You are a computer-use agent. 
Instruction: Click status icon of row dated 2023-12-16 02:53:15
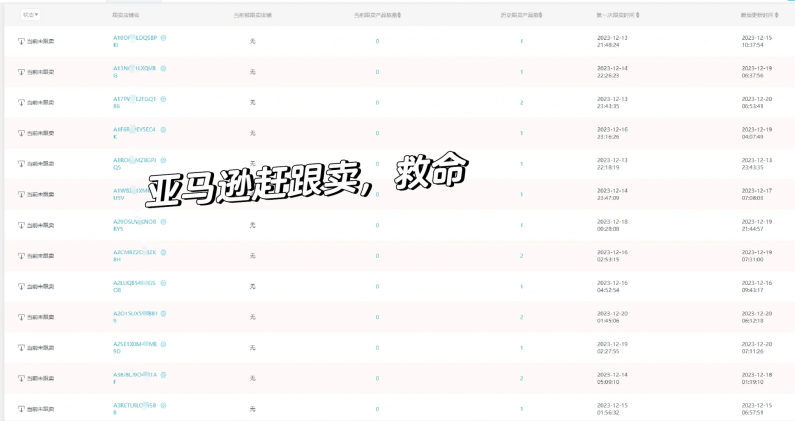(21, 256)
